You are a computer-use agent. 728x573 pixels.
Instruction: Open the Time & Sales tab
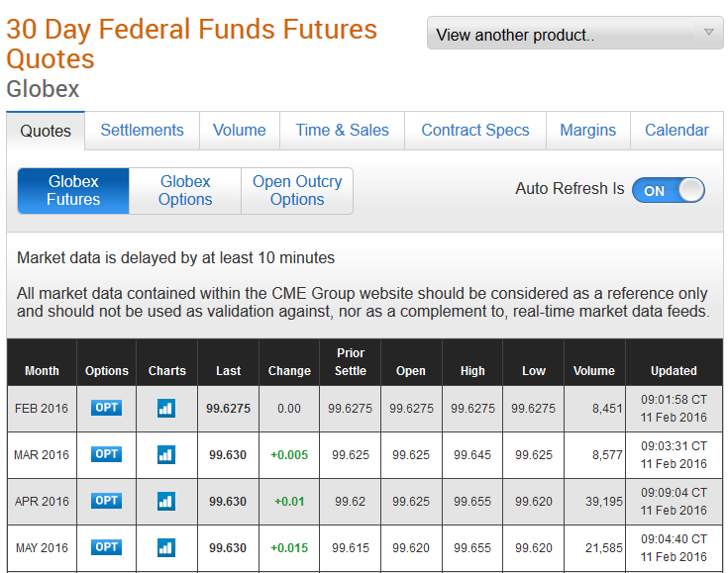[x=343, y=131]
